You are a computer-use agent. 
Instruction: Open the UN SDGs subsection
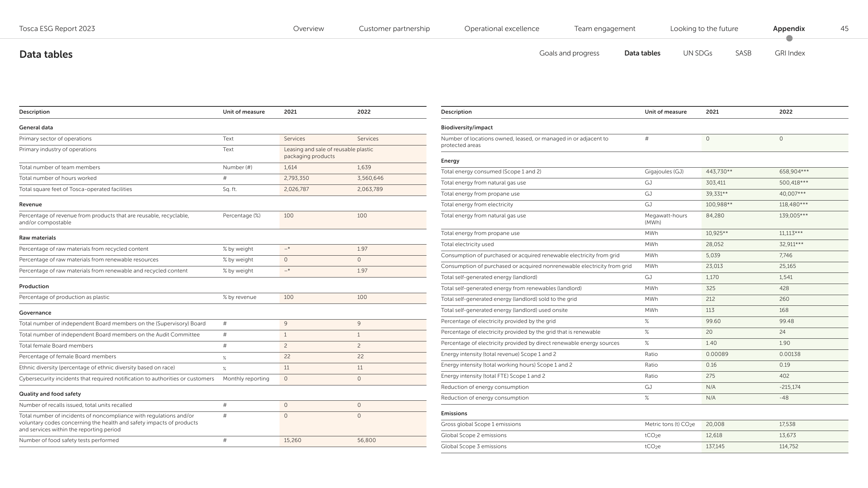697,53
